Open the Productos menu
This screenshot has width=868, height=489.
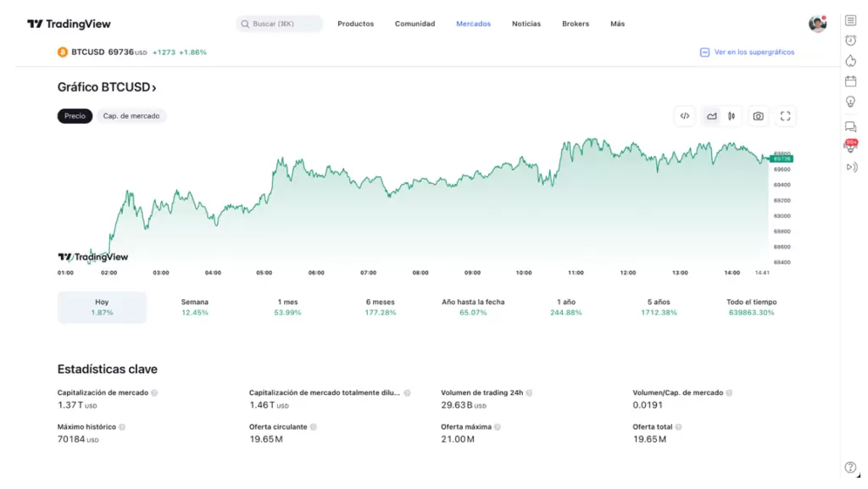355,24
